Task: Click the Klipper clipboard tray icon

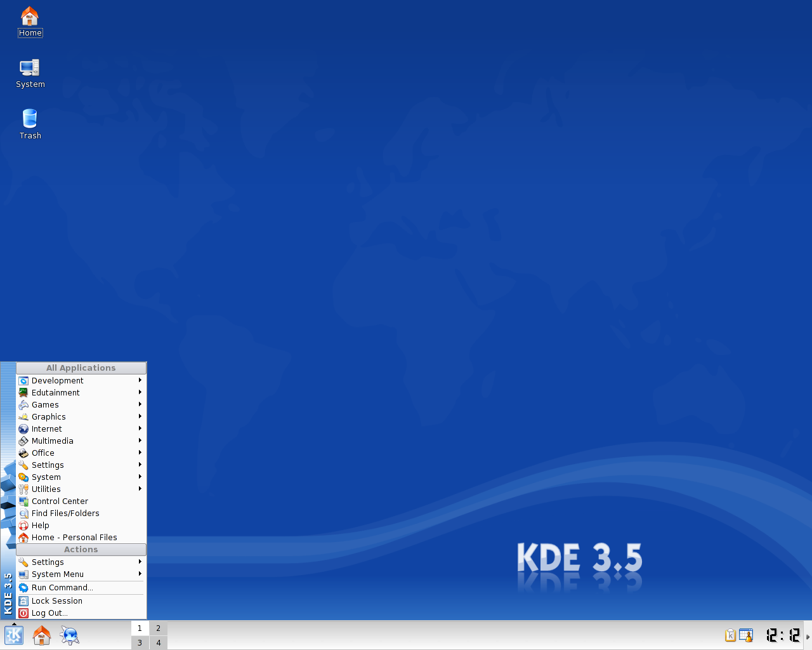Action: [x=731, y=635]
